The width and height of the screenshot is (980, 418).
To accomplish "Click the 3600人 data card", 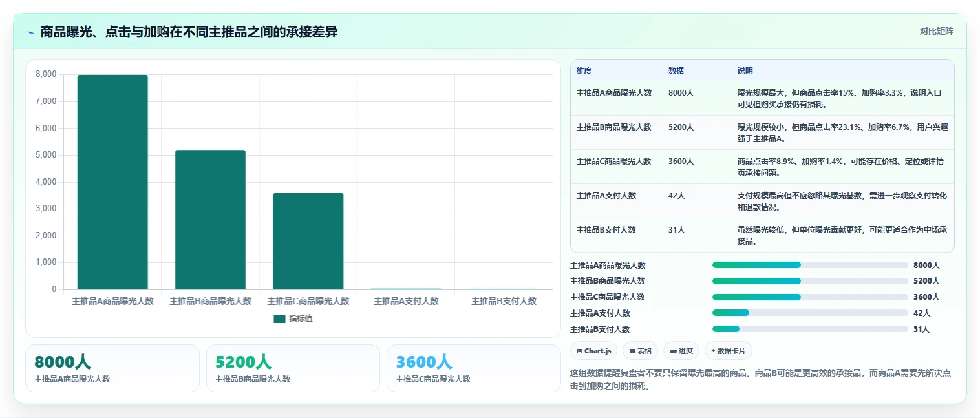I will pos(474,368).
